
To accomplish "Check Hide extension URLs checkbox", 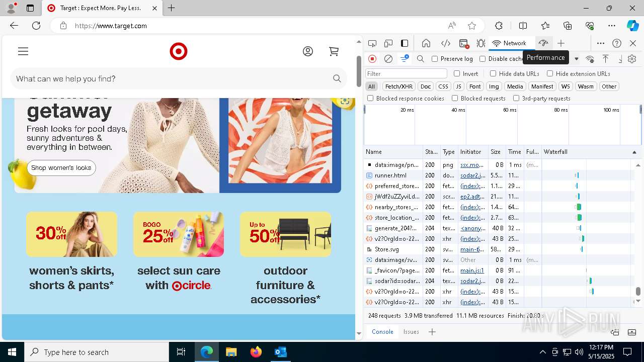I will (x=550, y=73).
